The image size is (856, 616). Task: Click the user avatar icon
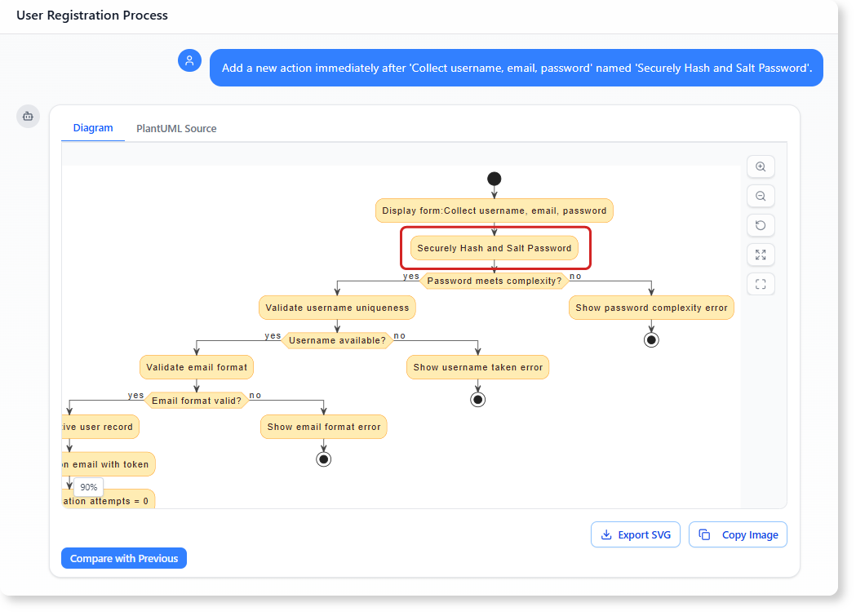[x=189, y=60]
